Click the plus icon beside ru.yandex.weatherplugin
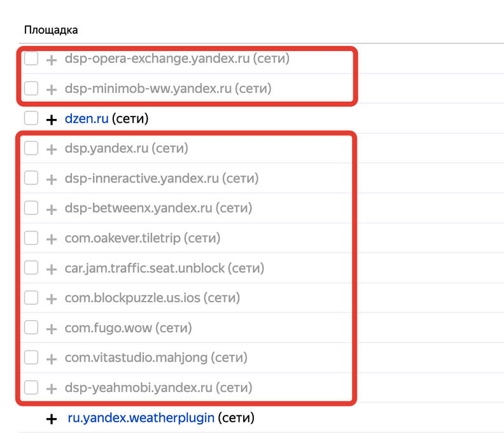 tap(52, 419)
